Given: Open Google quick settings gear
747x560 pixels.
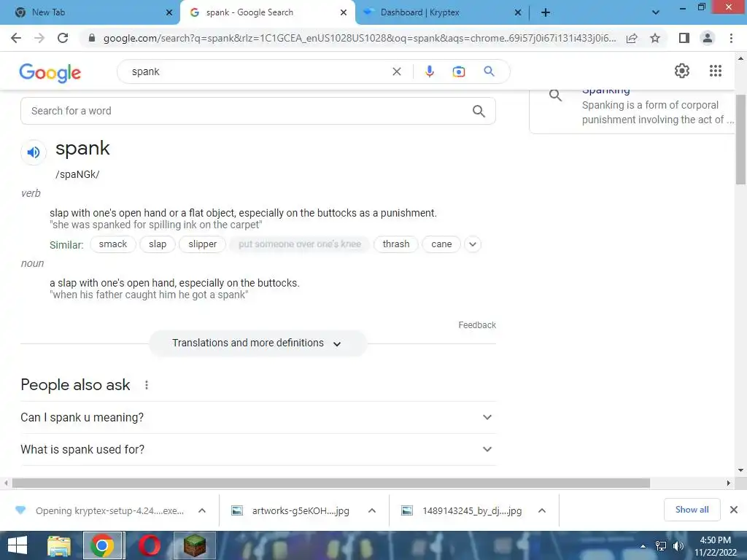Looking at the screenshot, I should [682, 71].
